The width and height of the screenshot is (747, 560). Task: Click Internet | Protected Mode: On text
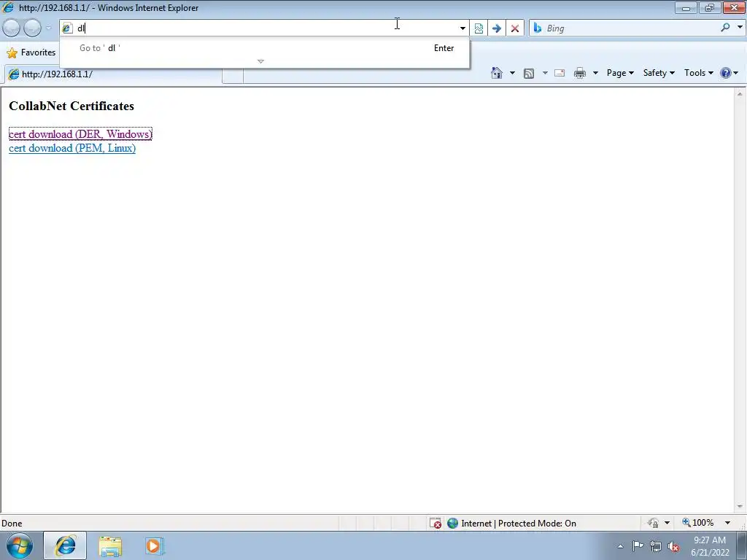pyautogui.click(x=519, y=524)
